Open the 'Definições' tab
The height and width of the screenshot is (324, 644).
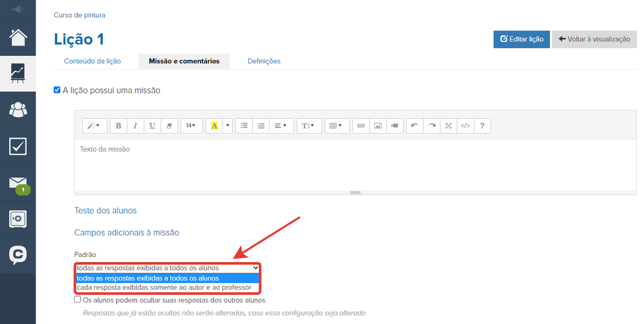(x=264, y=61)
